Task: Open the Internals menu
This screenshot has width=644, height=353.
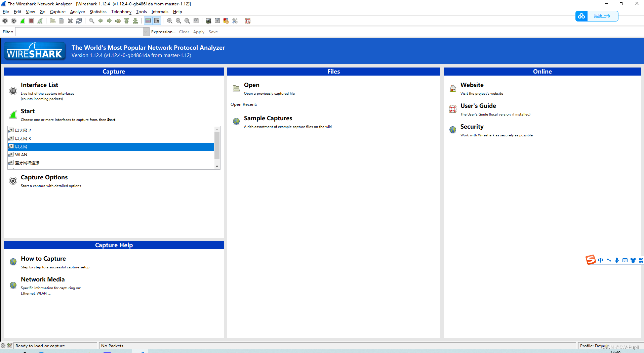Action: click(x=160, y=12)
